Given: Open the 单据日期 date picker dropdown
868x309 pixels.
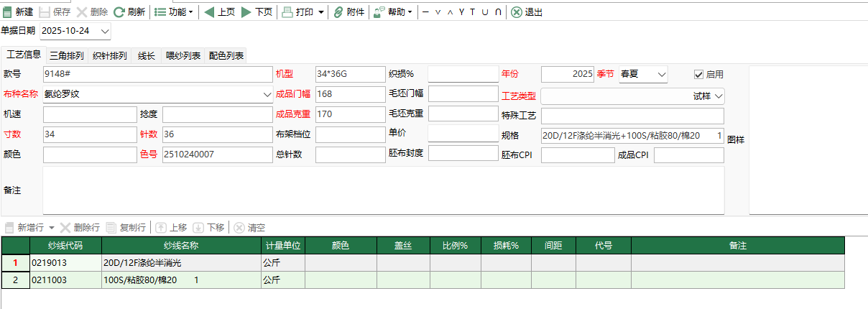Looking at the screenshot, I should coord(106,31).
